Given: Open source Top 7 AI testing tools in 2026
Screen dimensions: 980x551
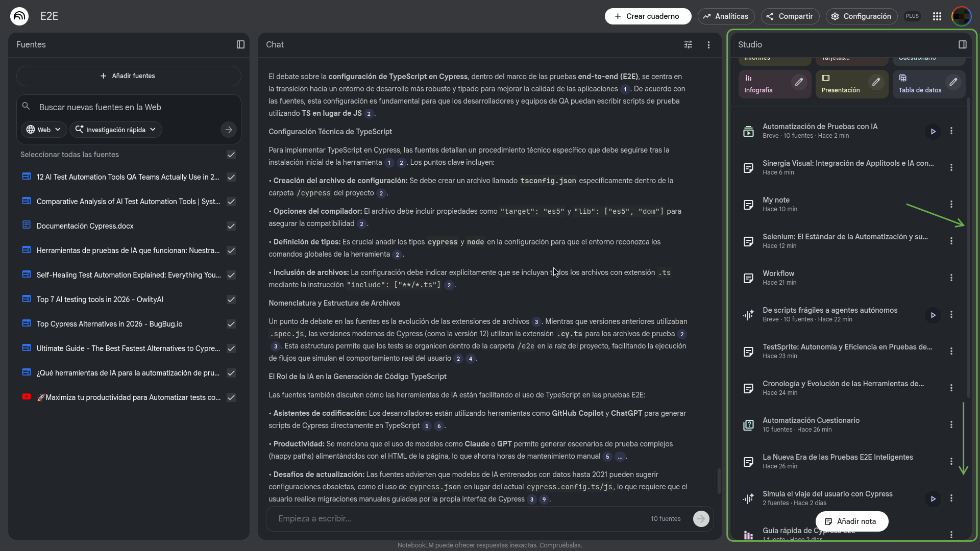Looking at the screenshot, I should click(x=100, y=299).
